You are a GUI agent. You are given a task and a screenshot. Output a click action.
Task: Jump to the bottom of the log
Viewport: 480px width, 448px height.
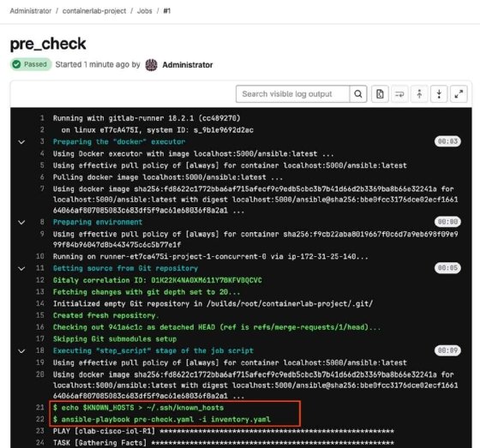pyautogui.click(x=439, y=94)
